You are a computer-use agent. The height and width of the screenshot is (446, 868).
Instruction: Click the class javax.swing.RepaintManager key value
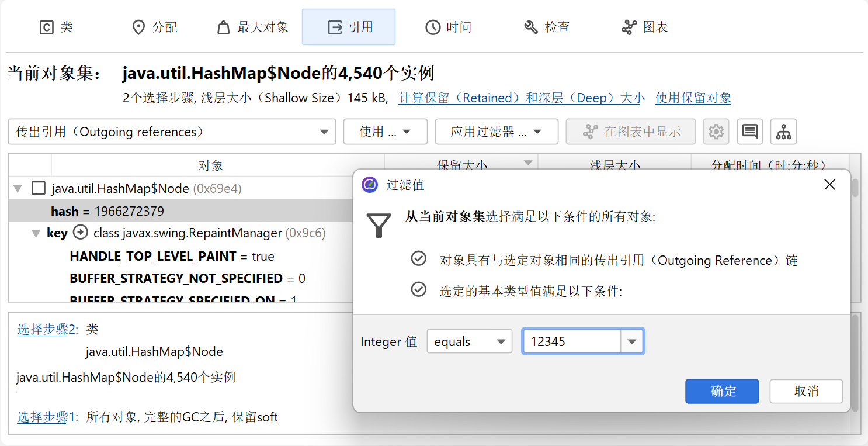click(x=209, y=233)
